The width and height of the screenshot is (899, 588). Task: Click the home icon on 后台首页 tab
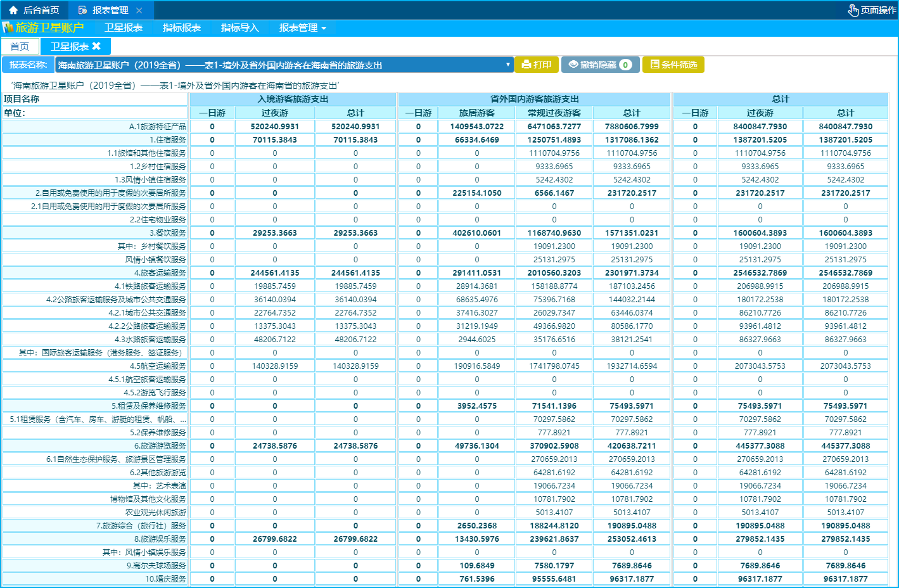pyautogui.click(x=13, y=10)
